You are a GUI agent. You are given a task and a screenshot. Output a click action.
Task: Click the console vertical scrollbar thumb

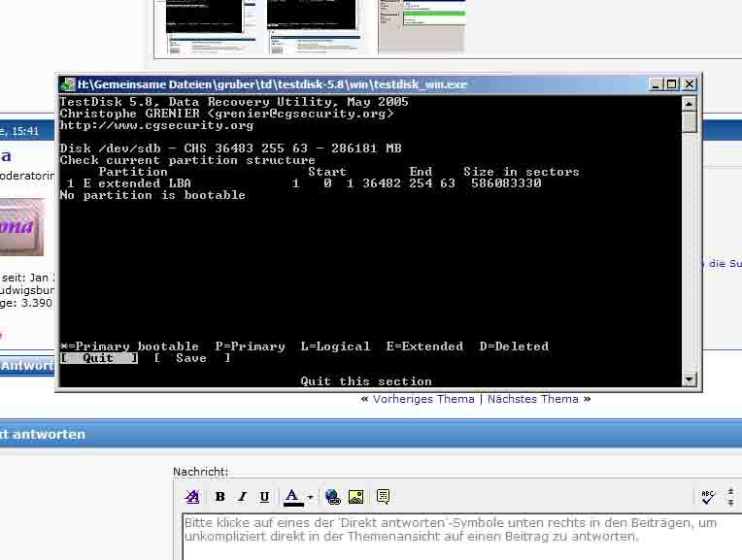[689, 121]
